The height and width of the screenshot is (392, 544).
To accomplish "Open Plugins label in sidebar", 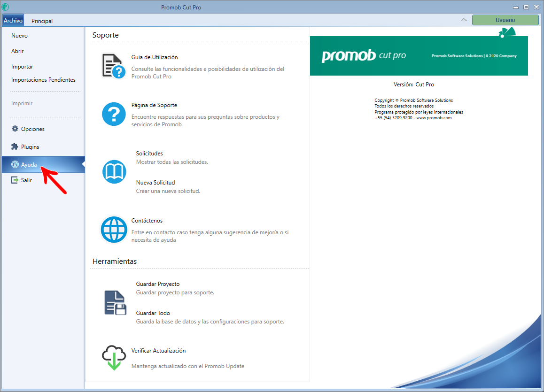I will tap(30, 147).
